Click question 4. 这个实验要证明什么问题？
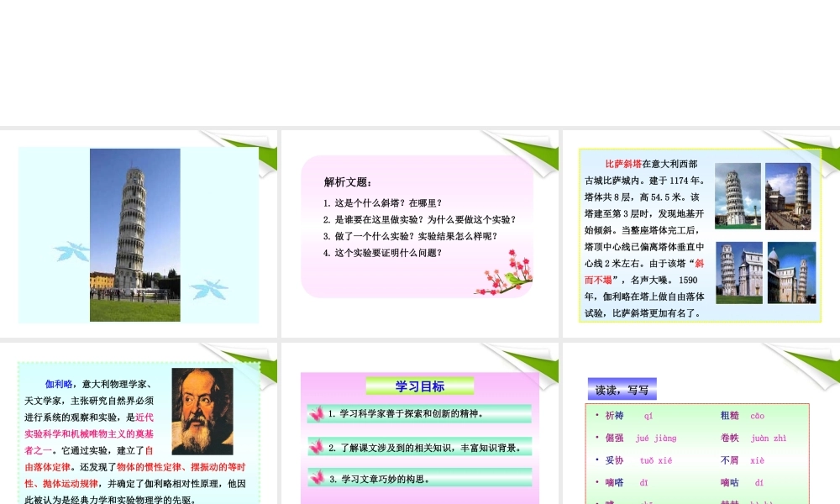Image resolution: width=840 pixels, height=504 pixels. pos(382,253)
